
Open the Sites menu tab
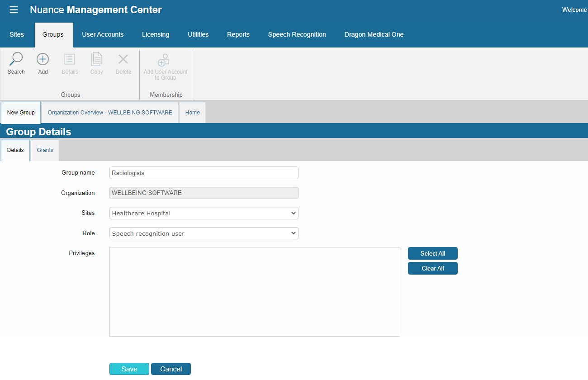(x=17, y=34)
